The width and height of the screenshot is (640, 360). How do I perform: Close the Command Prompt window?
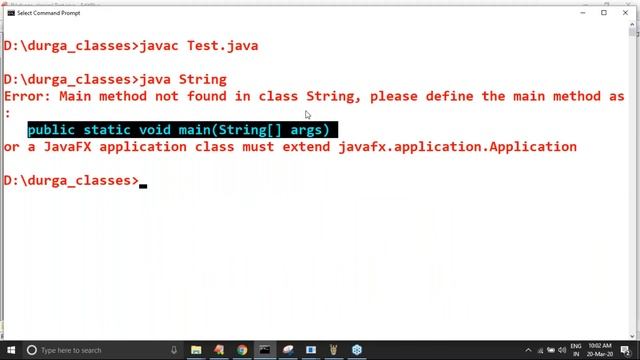pos(625,13)
